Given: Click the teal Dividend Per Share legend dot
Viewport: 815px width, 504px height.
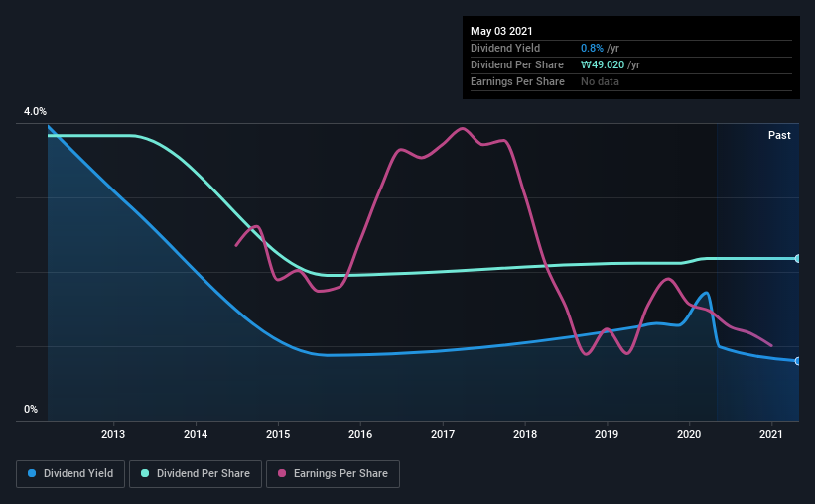Looking at the screenshot, I should pyautogui.click(x=145, y=473).
